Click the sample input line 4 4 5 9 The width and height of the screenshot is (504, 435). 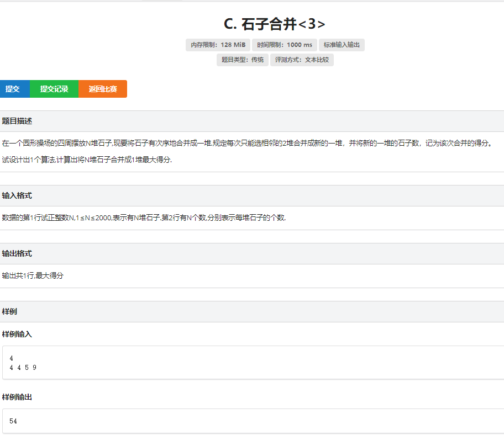(23, 368)
